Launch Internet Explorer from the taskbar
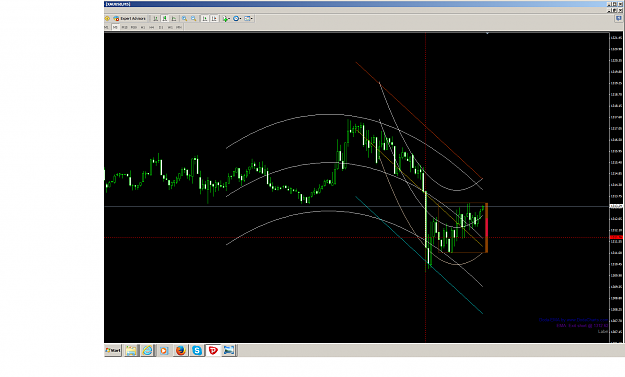Viewport: 625px width, 377px height. tap(147, 350)
